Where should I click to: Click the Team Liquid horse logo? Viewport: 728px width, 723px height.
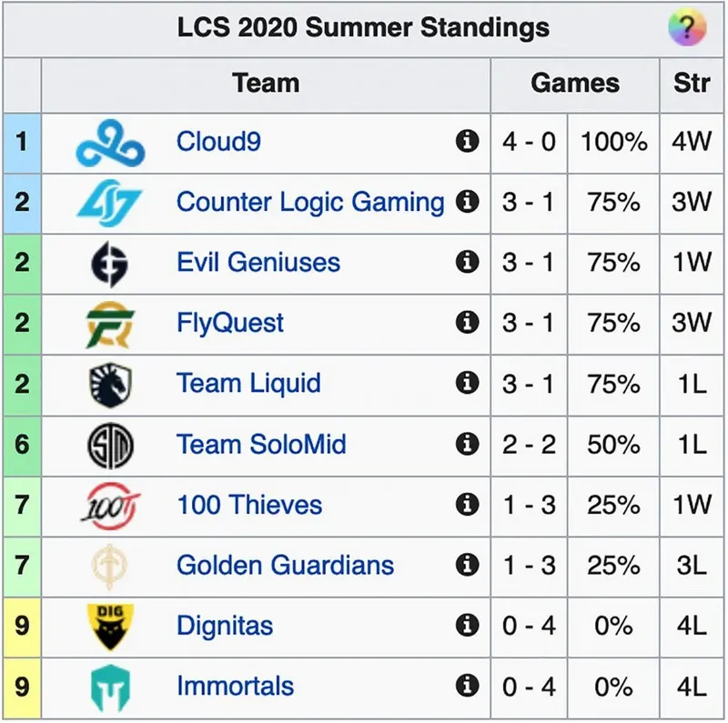tap(110, 384)
